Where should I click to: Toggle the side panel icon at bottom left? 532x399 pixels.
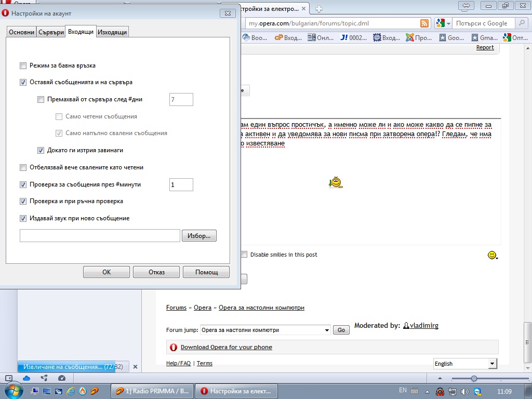coord(9,378)
